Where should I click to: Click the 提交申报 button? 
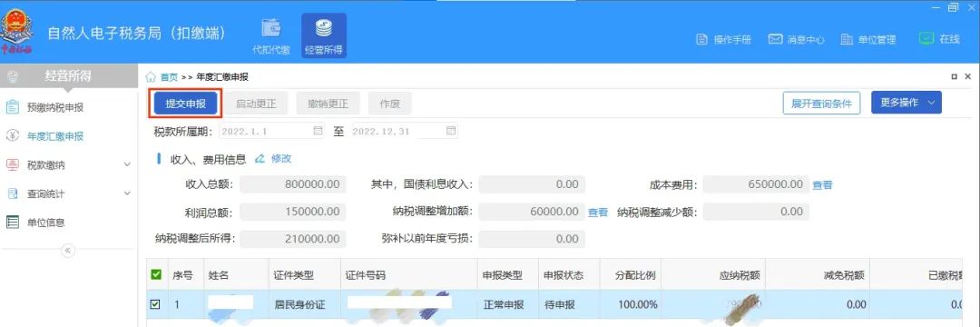pos(186,104)
